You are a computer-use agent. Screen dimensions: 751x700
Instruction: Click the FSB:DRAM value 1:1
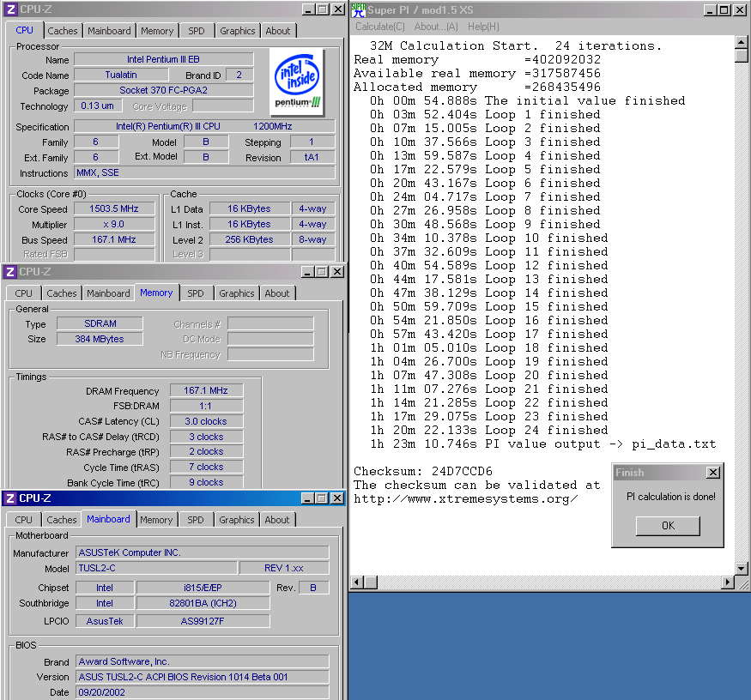[206, 406]
